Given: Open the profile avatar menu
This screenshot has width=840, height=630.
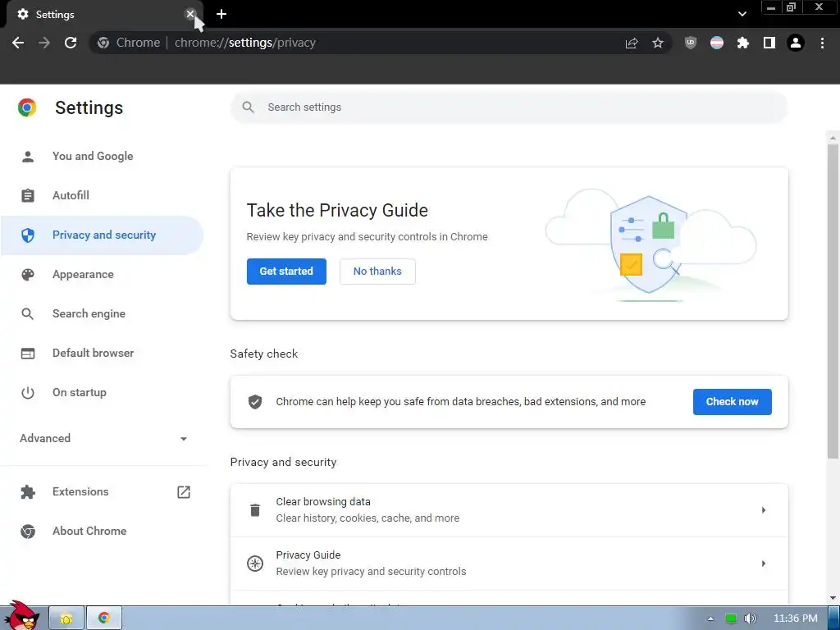Looking at the screenshot, I should click(x=796, y=43).
